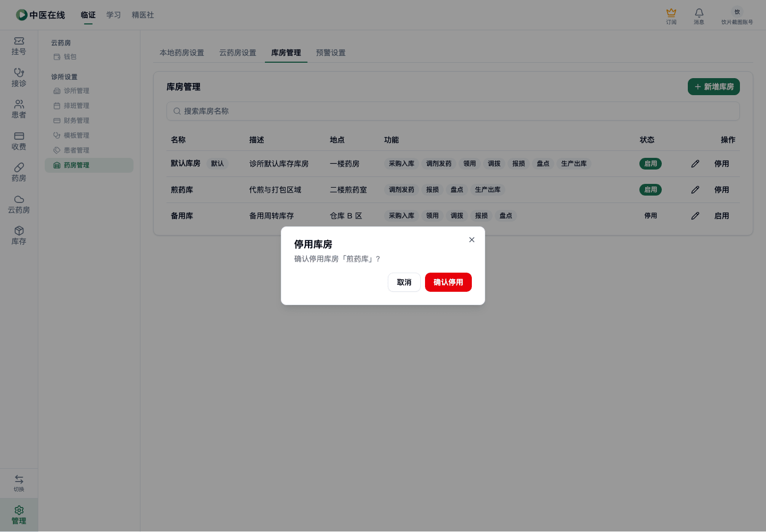The height and width of the screenshot is (532, 766).
Task: Select 财务管理 in the side menu
Action: 89,121
